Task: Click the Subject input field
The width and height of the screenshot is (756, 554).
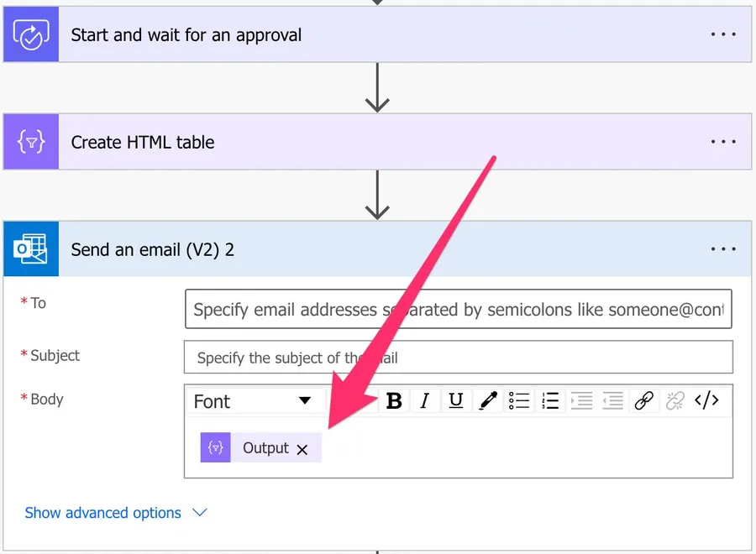Action: tap(458, 358)
